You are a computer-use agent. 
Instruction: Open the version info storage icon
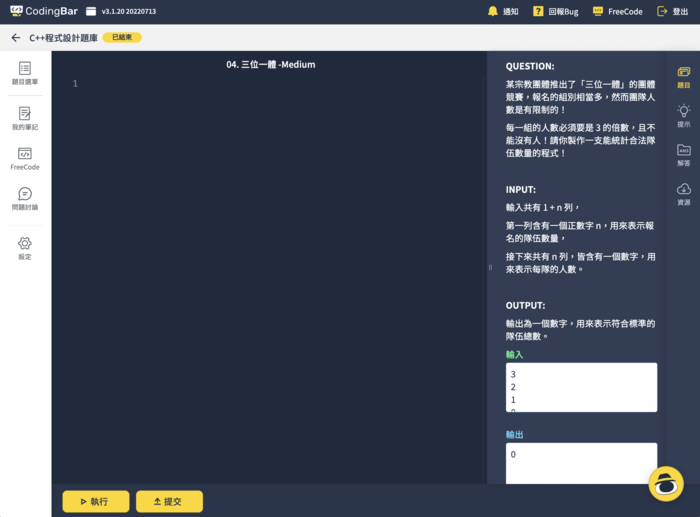click(x=91, y=12)
